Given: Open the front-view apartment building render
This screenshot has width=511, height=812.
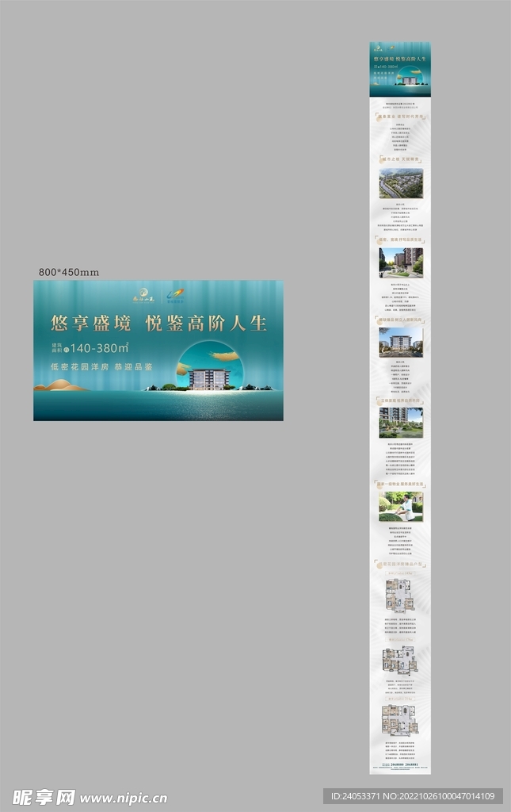Looking at the screenshot, I should (x=401, y=343).
